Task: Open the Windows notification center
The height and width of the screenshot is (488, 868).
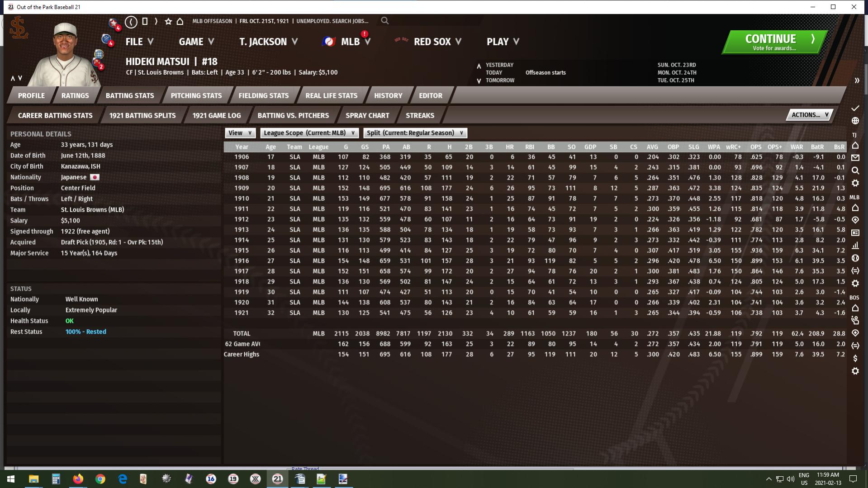Action: tap(853, 479)
